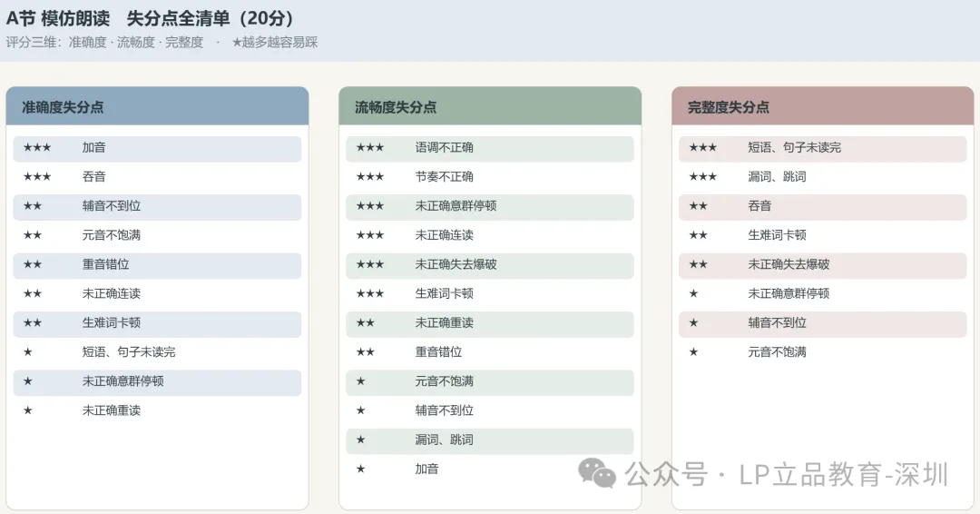Click the three-star rating beside "语调不正确"
Screen dimensions: 980x514
[x=370, y=148]
